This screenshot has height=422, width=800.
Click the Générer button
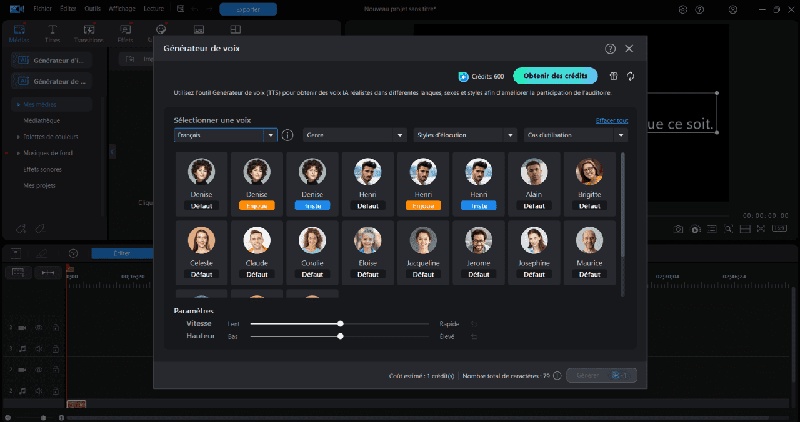(x=602, y=376)
